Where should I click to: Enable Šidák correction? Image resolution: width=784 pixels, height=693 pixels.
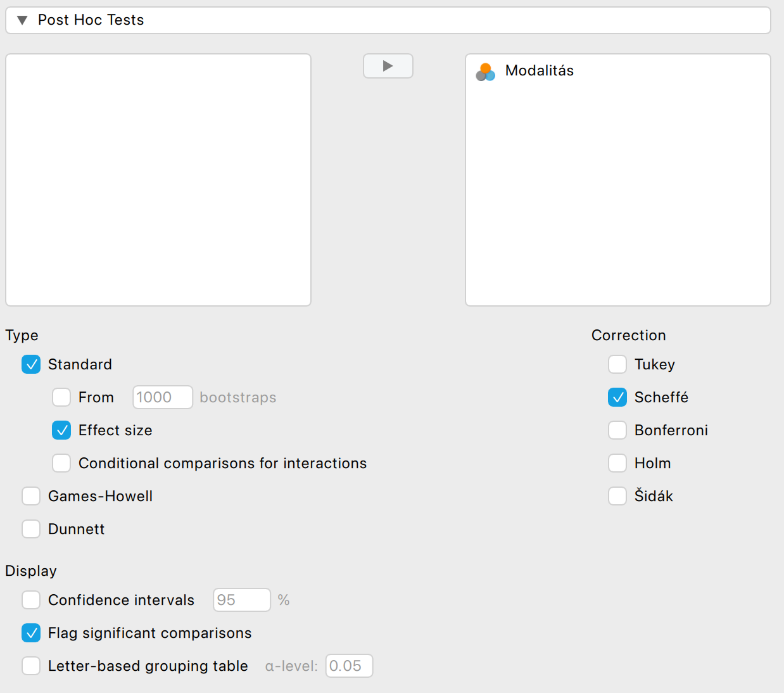point(617,496)
